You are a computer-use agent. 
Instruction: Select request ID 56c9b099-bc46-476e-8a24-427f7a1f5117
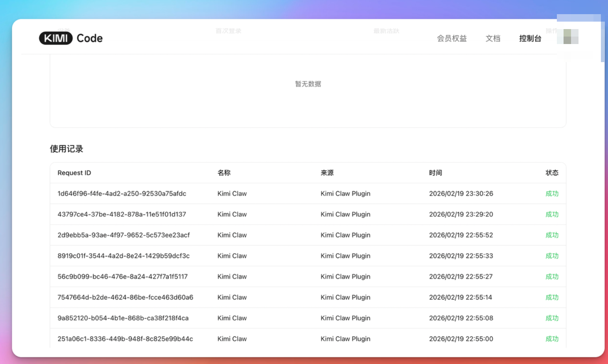(x=123, y=277)
